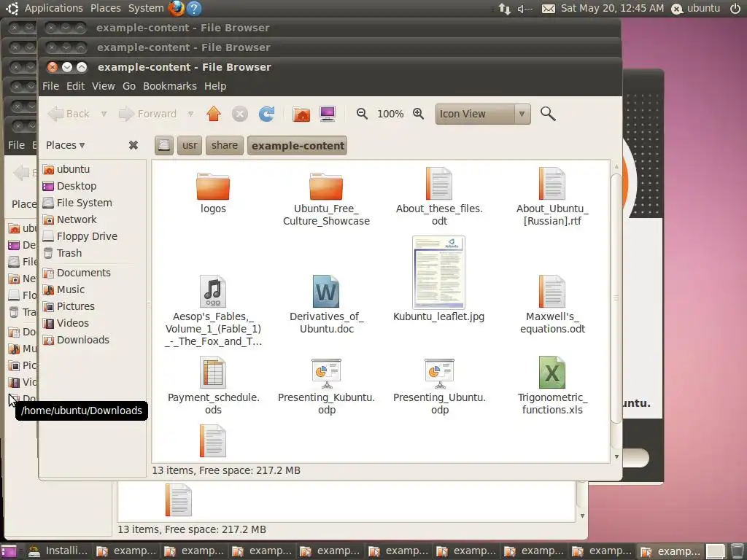747x560 pixels.
Task: Select About_these_files.odt document
Action: click(x=439, y=197)
